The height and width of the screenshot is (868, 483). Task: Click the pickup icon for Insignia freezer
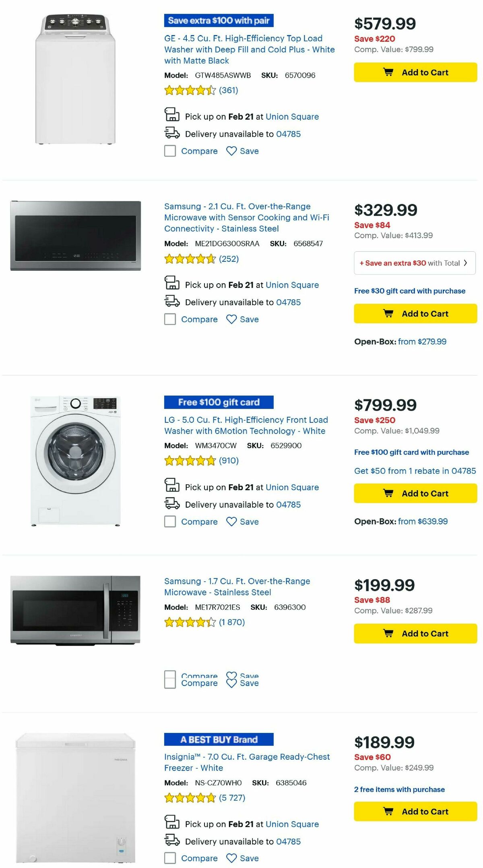click(173, 823)
